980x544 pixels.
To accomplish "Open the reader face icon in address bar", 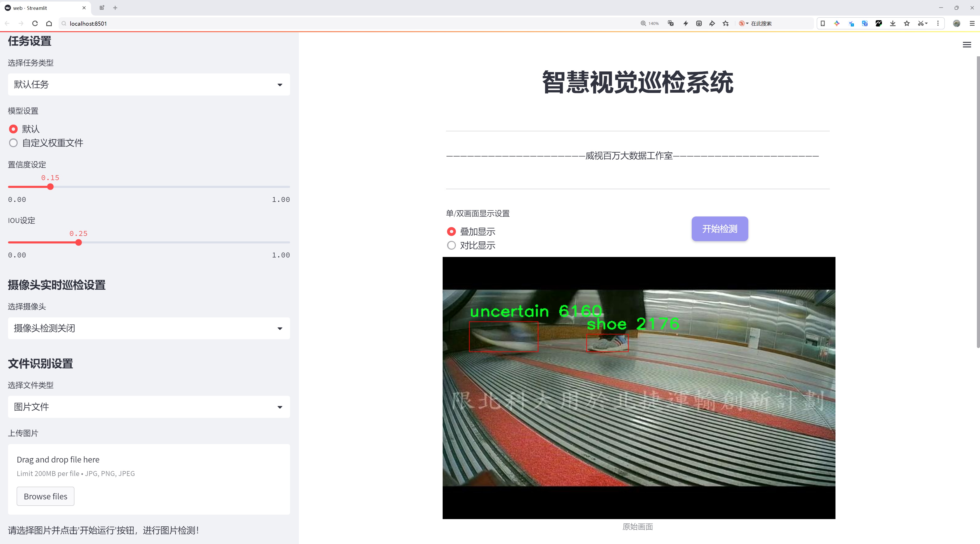I will (x=699, y=24).
